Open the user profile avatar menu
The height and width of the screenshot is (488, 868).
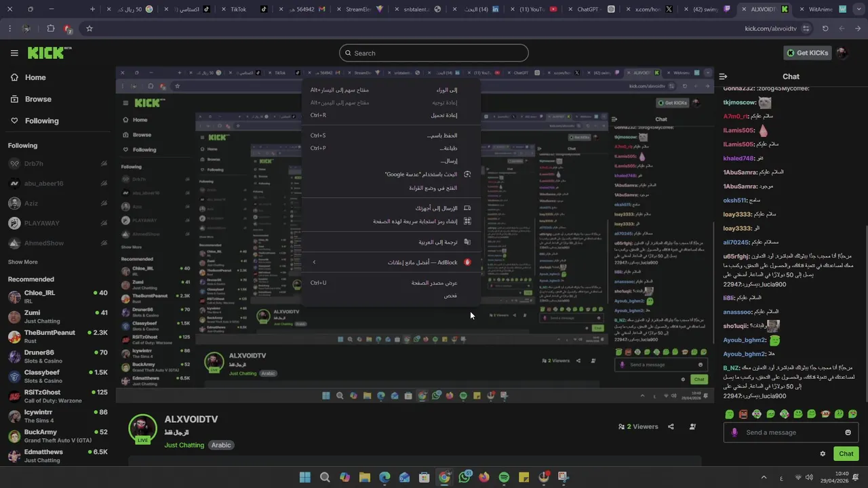tap(842, 53)
